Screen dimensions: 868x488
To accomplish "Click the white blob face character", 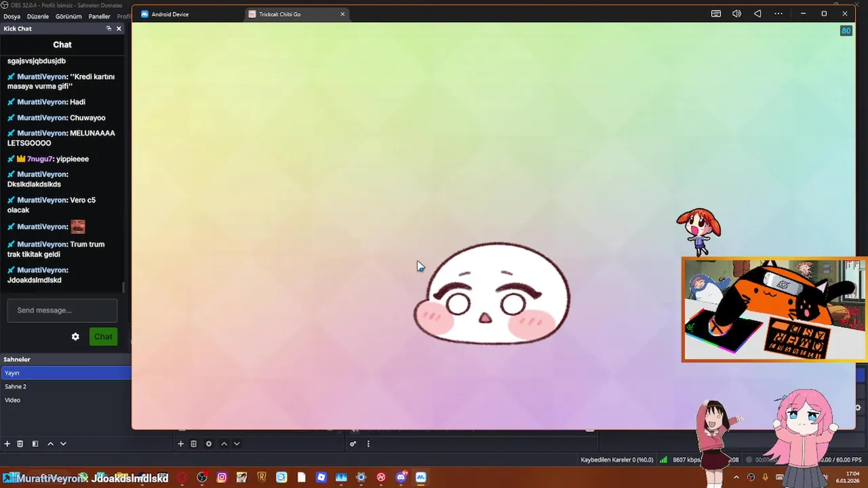I will coord(492,293).
